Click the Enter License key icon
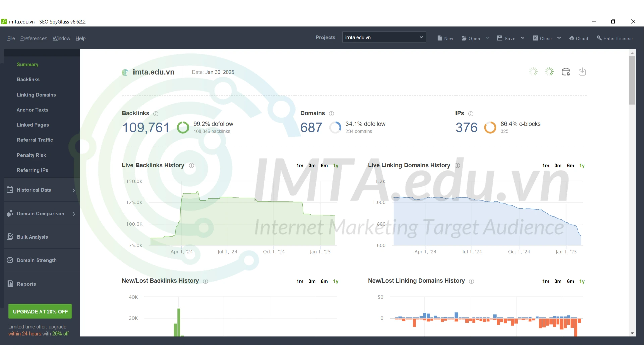Screen dimensions: 644x362 pyautogui.click(x=599, y=38)
